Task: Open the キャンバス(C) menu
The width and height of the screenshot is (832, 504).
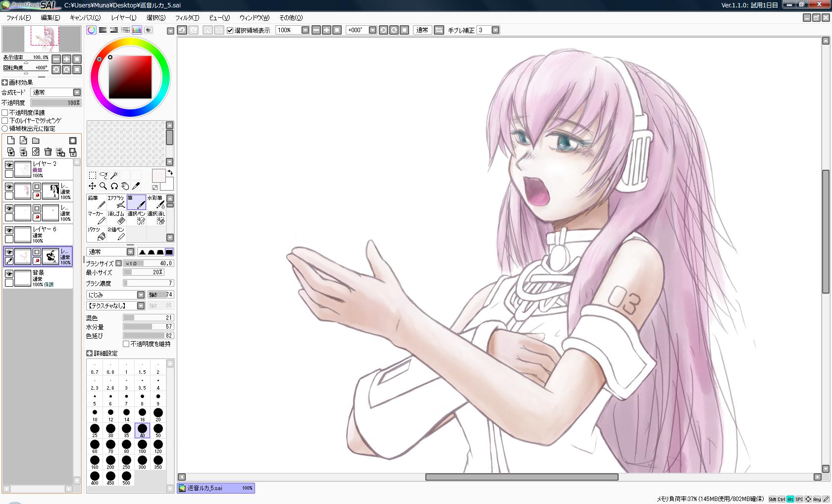Action: pyautogui.click(x=85, y=18)
